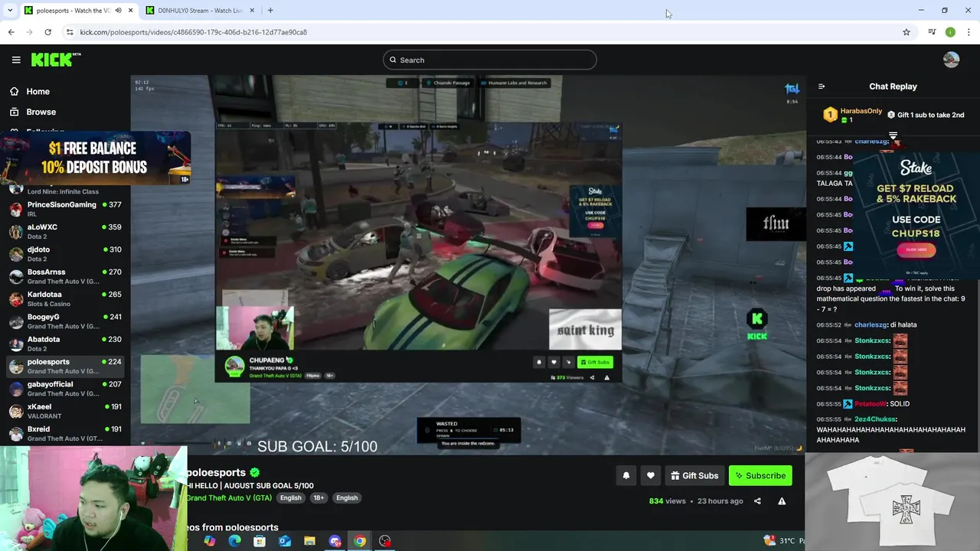Select Home in the sidebar
The height and width of the screenshot is (551, 980).
(38, 91)
